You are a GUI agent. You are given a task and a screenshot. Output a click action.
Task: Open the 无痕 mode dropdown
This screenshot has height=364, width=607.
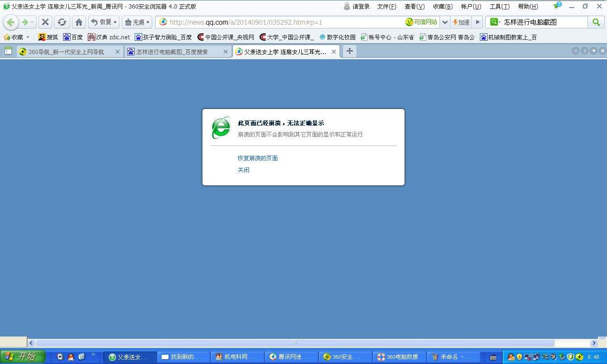pos(147,22)
